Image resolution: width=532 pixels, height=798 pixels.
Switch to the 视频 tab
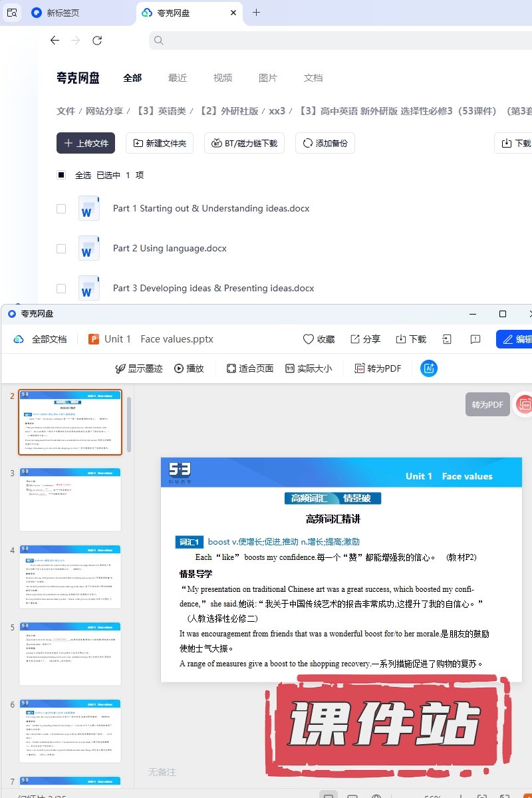[x=223, y=78]
